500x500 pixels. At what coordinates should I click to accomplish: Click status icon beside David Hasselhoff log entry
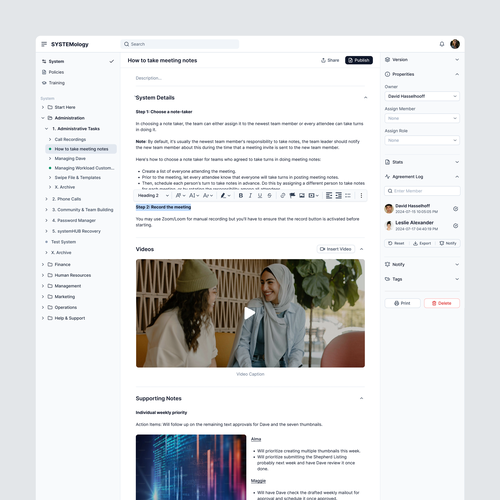click(x=456, y=209)
